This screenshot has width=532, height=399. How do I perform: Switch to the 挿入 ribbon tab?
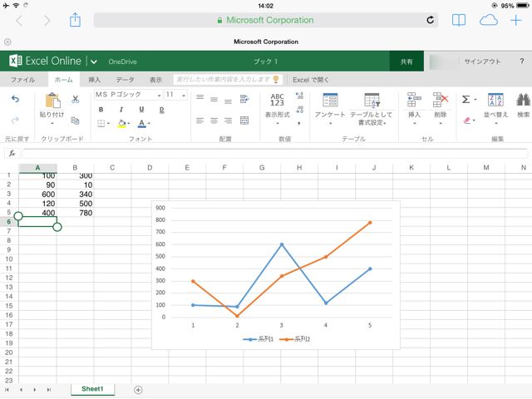tap(94, 80)
